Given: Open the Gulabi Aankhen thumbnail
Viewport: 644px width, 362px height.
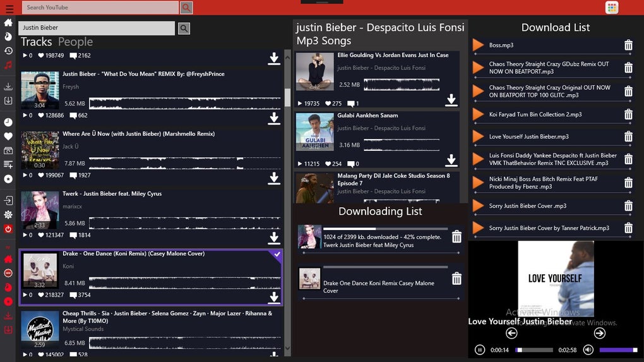Looking at the screenshot, I should coord(314,132).
